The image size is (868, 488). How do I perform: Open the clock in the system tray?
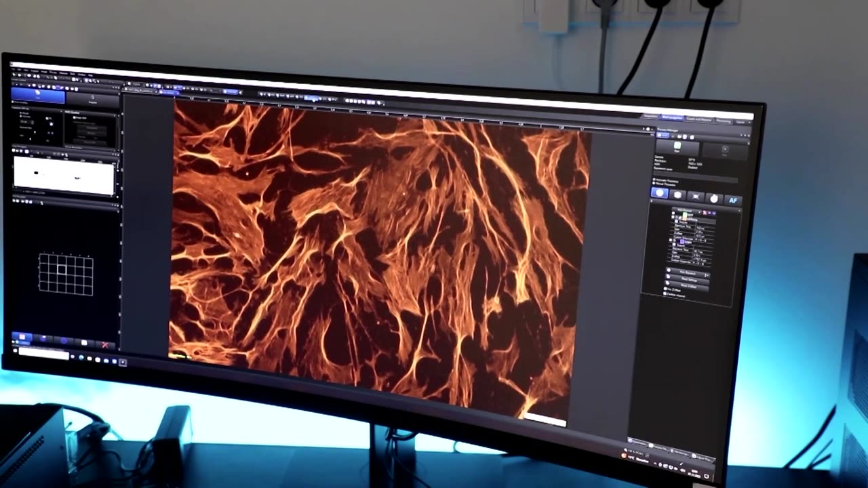coord(694,473)
